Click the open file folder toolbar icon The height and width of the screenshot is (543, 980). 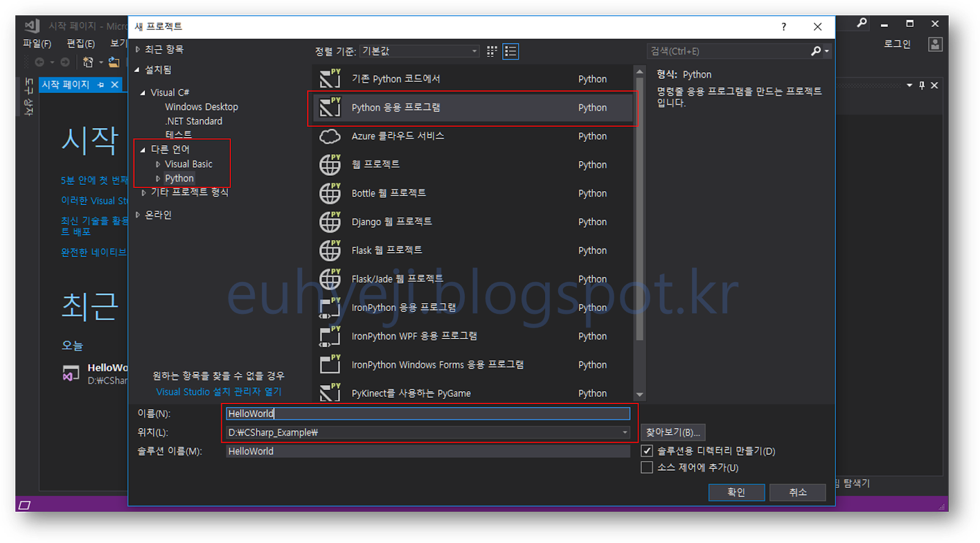[x=114, y=62]
